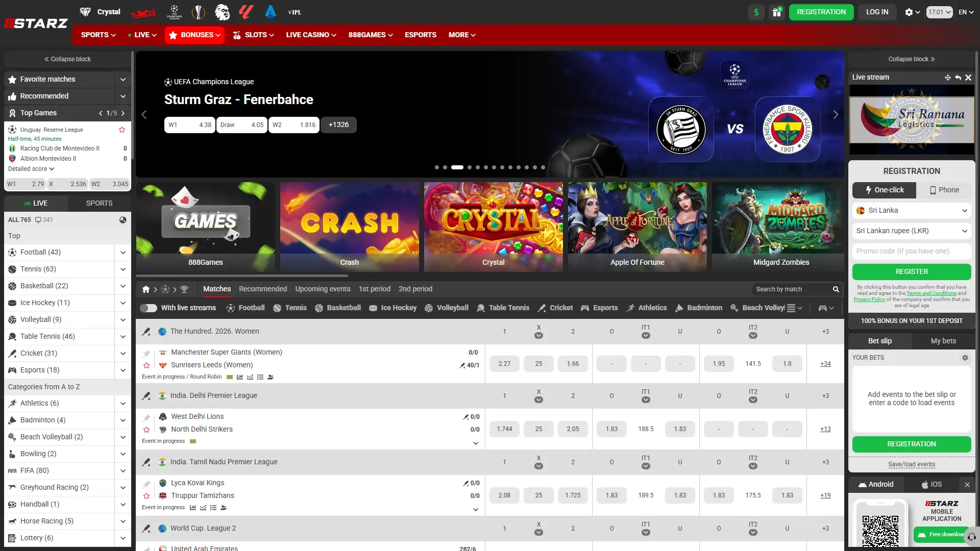Close the mobile app download panel
980x551 pixels.
click(967, 485)
